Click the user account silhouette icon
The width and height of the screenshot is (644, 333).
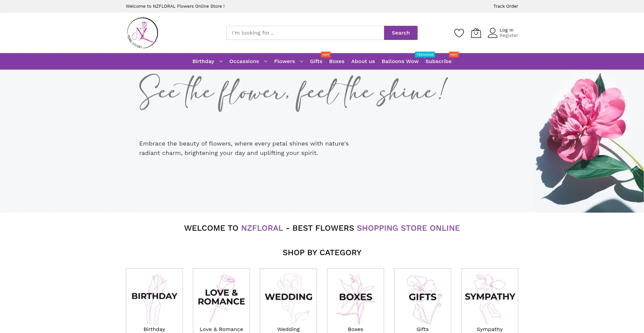tap(492, 33)
